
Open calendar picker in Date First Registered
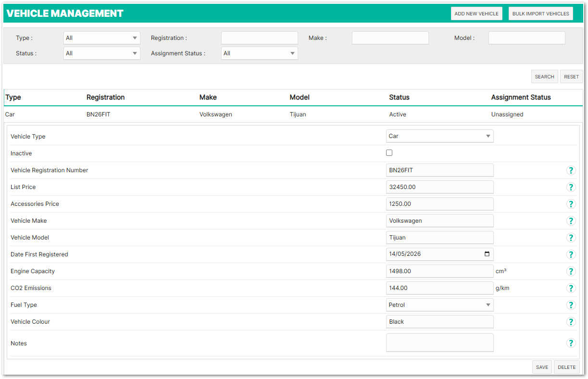pos(487,254)
